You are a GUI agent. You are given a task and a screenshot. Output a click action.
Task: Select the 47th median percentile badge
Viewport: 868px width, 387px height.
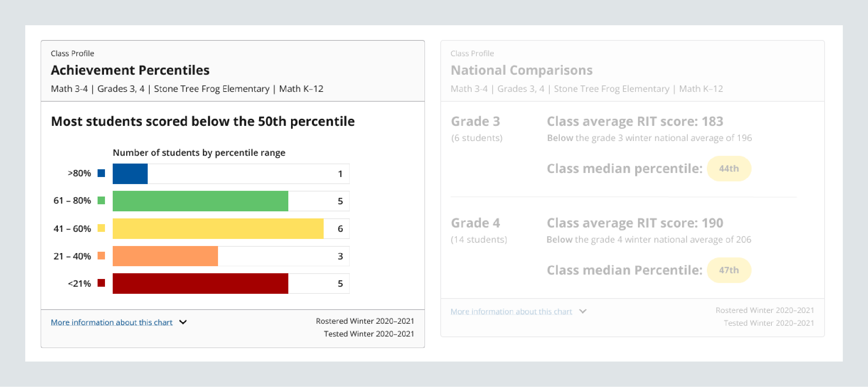pyautogui.click(x=729, y=270)
